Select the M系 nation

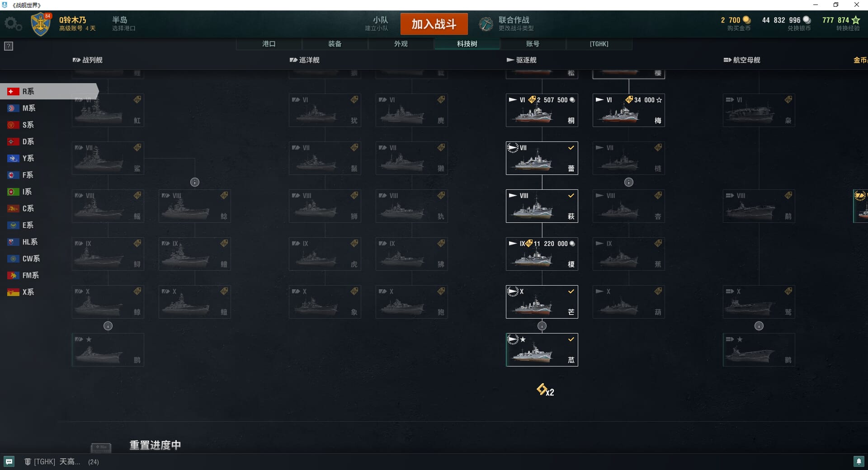point(28,108)
